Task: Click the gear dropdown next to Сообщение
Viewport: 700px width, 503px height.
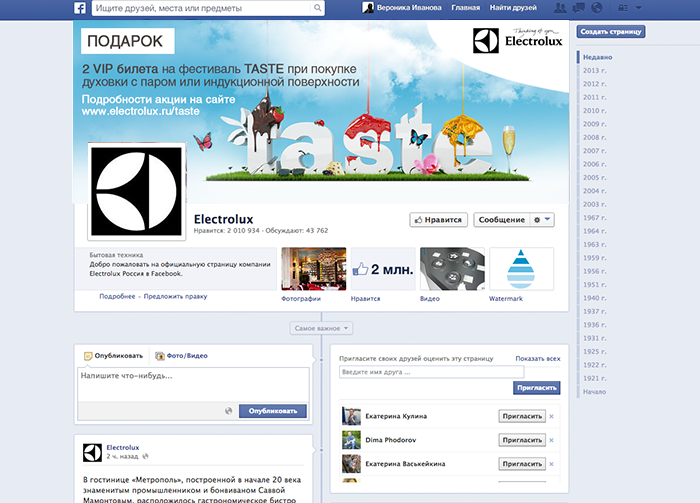Action: coord(542,220)
